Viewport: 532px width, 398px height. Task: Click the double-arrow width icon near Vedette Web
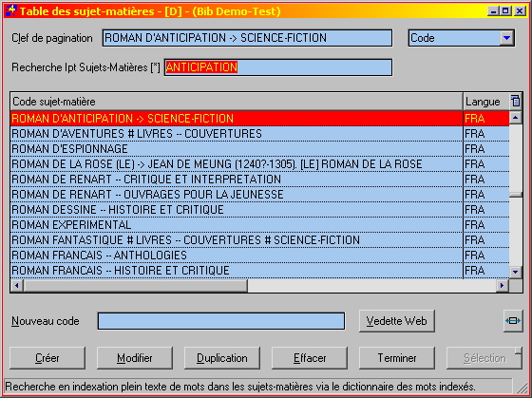513,321
